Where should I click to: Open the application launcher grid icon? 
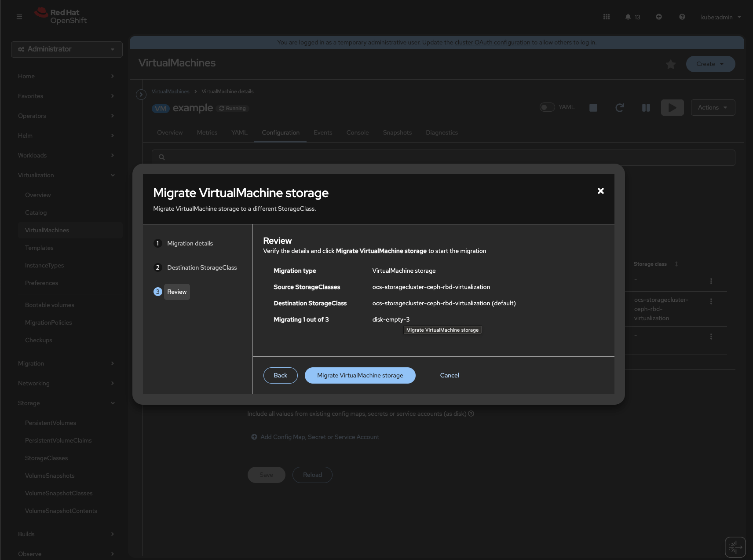607,17
